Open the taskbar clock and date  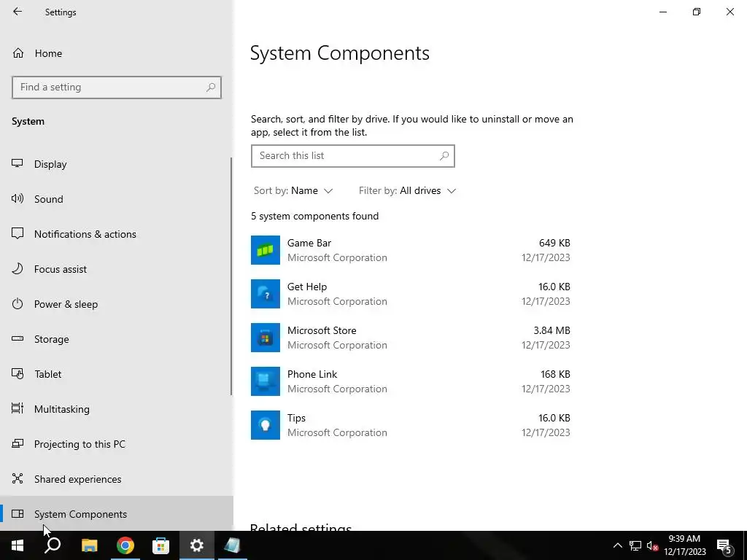(684, 545)
